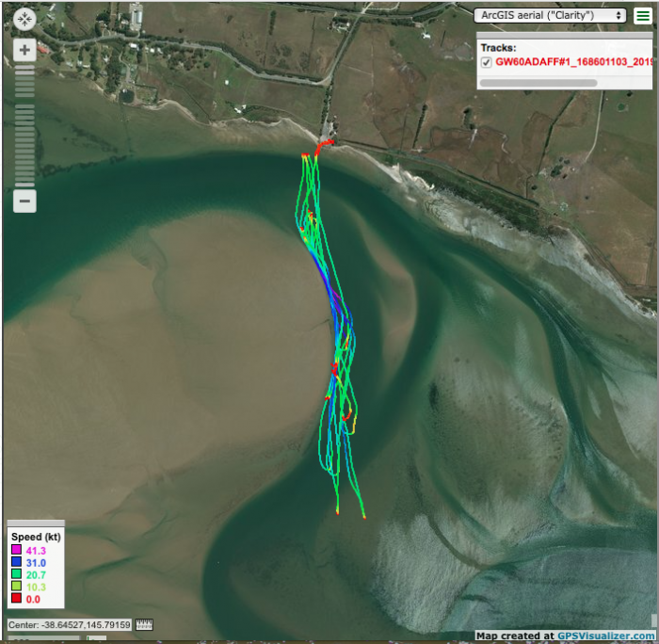Click the blue 31.0 kt speed swatch
This screenshot has width=659, height=644.
tap(16, 562)
